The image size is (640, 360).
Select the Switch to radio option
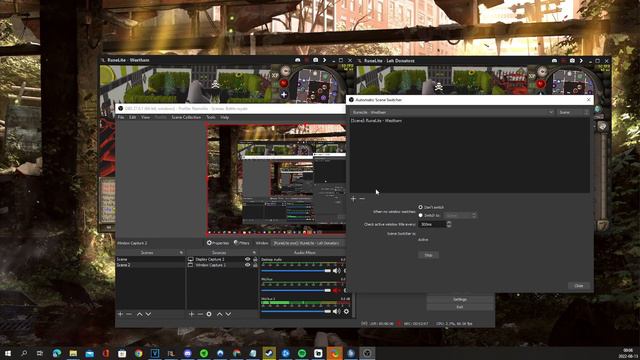pyautogui.click(x=420, y=215)
